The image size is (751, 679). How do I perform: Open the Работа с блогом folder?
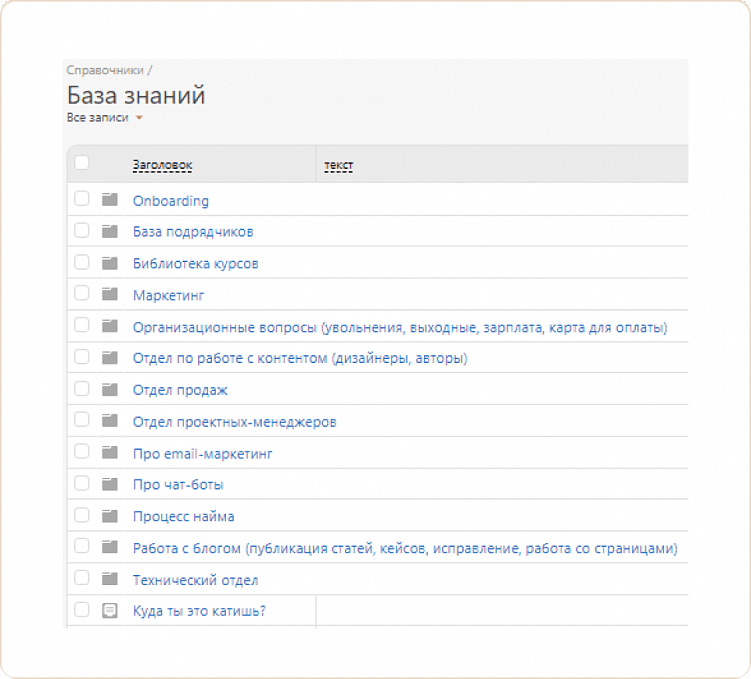point(405,548)
